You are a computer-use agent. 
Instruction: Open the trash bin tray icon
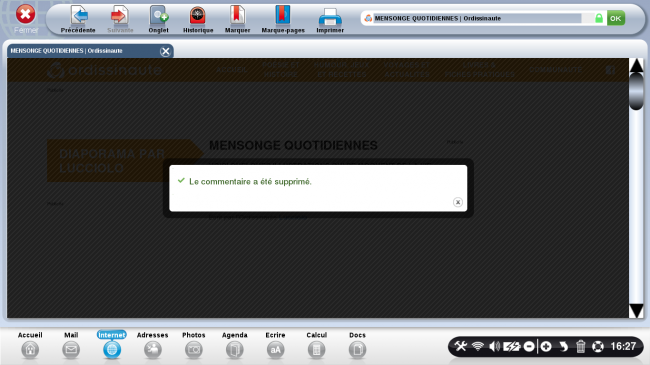580,346
